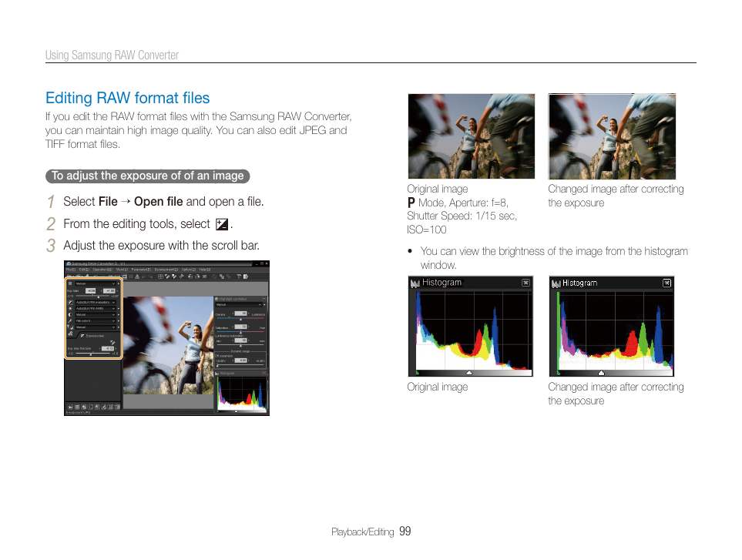Click the development settings icon below the sharpness row
Screen dimensions: 742x560
tap(70, 334)
